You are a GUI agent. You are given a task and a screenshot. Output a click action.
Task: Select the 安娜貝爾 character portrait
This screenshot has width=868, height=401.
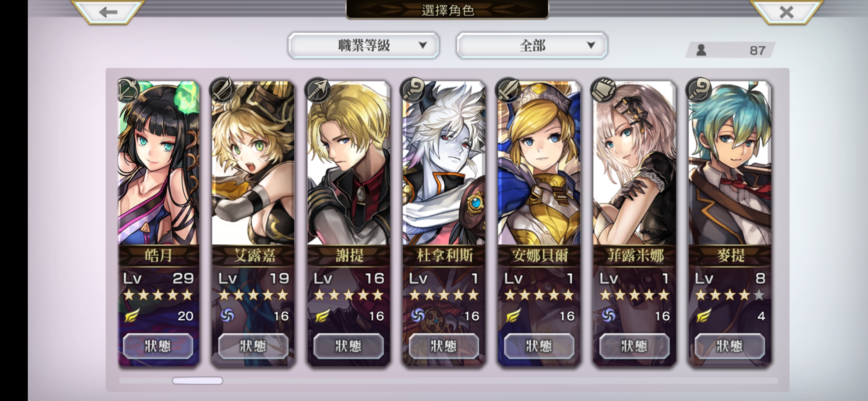pyautogui.click(x=539, y=163)
